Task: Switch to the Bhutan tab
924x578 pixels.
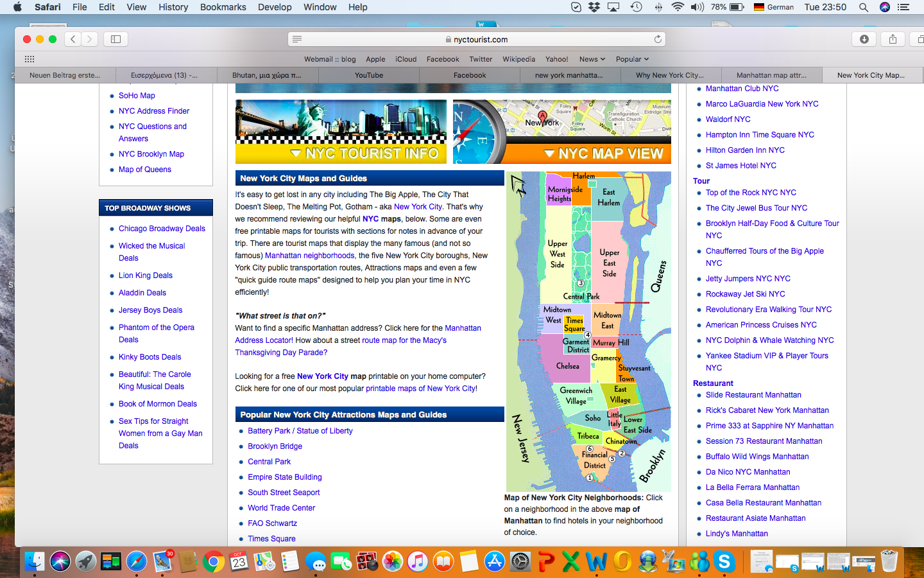Action: tap(267, 75)
